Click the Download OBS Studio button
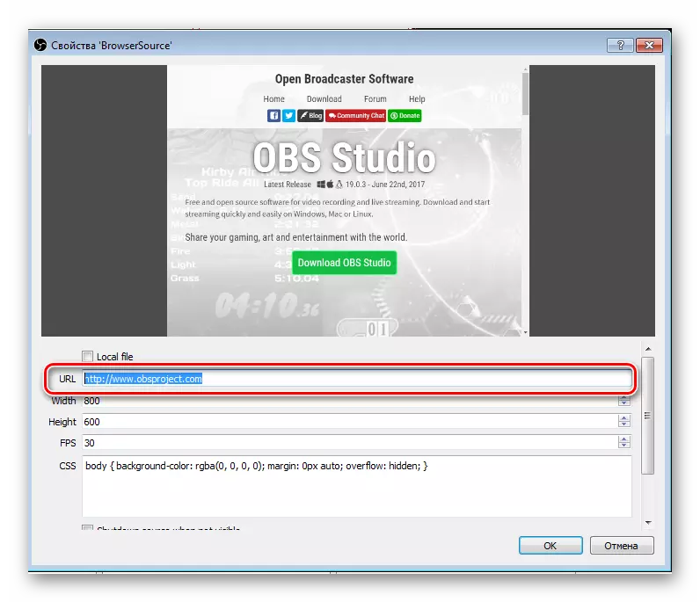Viewport: 700px width, 602px height. coord(344,263)
